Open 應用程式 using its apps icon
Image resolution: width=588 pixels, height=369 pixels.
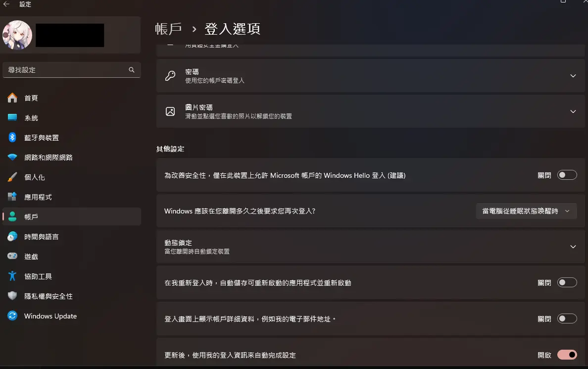coord(13,197)
